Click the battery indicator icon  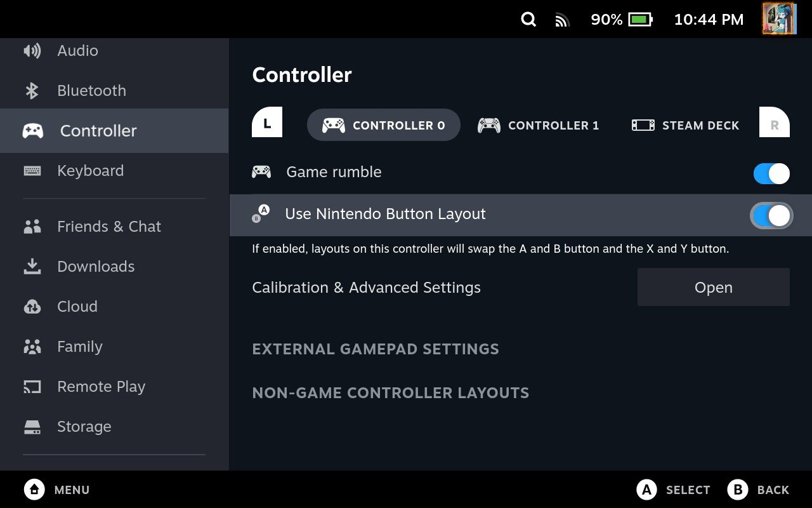point(641,20)
